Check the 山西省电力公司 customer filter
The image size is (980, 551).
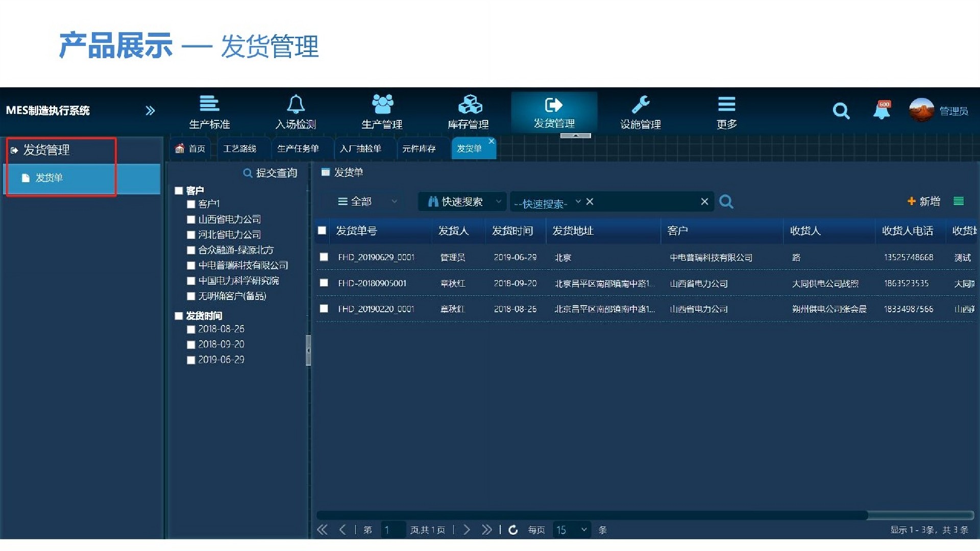click(191, 219)
